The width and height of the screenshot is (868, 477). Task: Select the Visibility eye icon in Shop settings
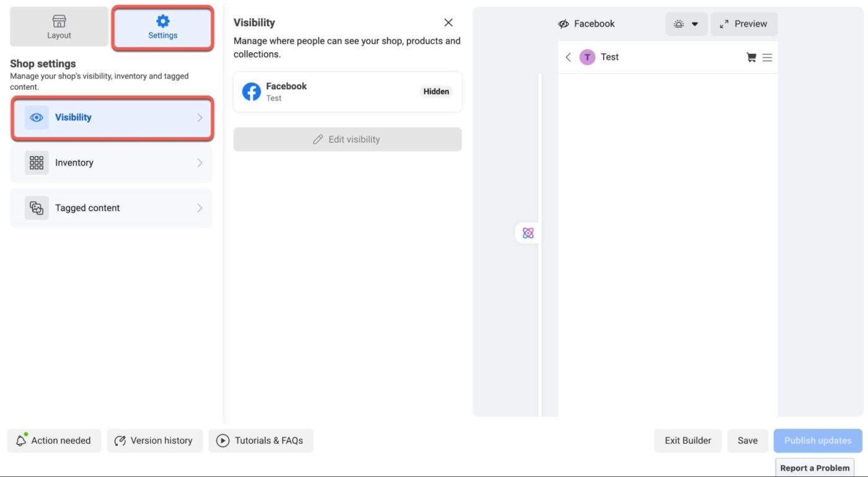pos(36,117)
